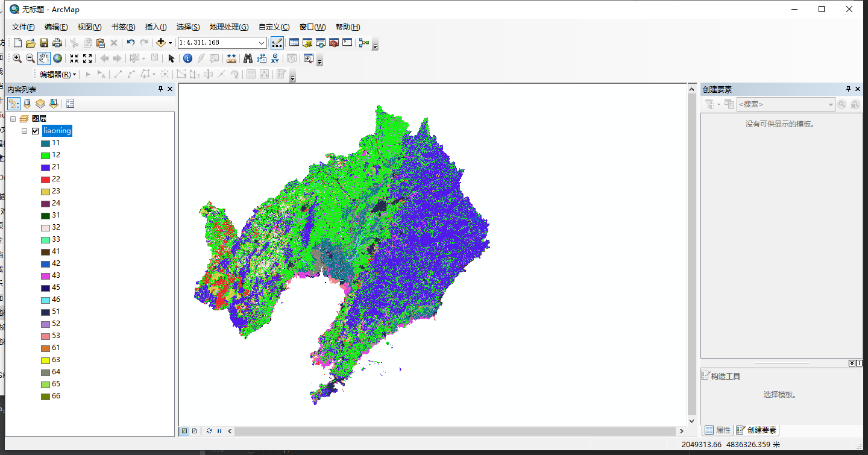868x455 pixels.
Task: Select the Measure tool
Action: [x=230, y=58]
